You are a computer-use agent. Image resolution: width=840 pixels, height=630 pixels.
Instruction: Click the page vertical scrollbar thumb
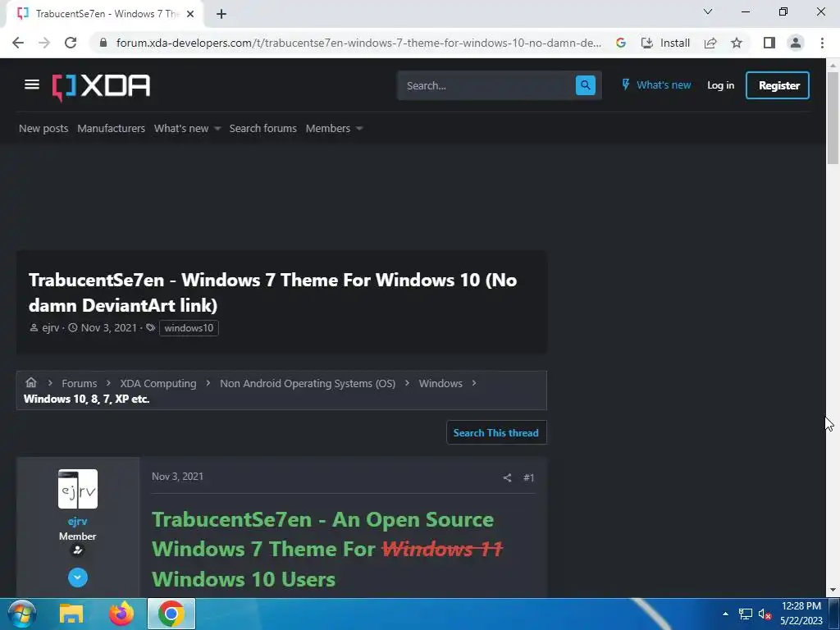click(x=833, y=118)
